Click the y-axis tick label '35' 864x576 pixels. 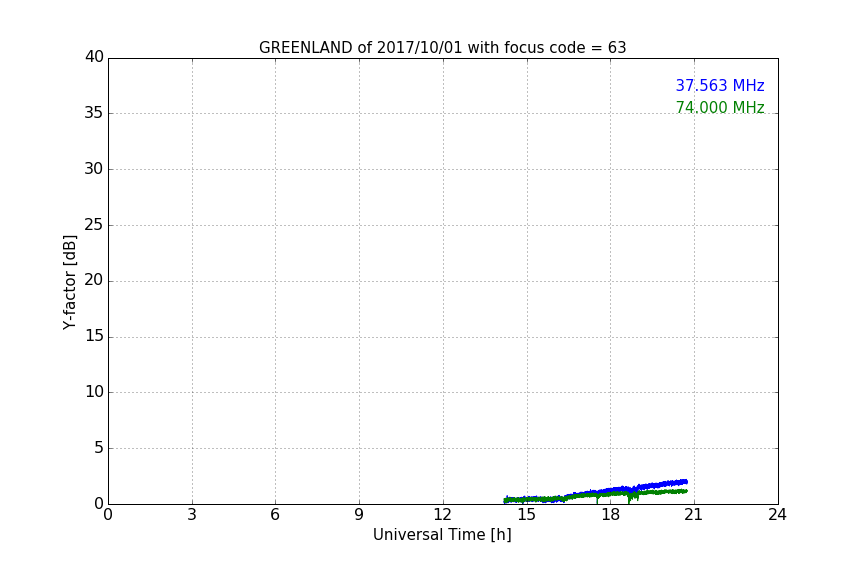click(x=94, y=113)
